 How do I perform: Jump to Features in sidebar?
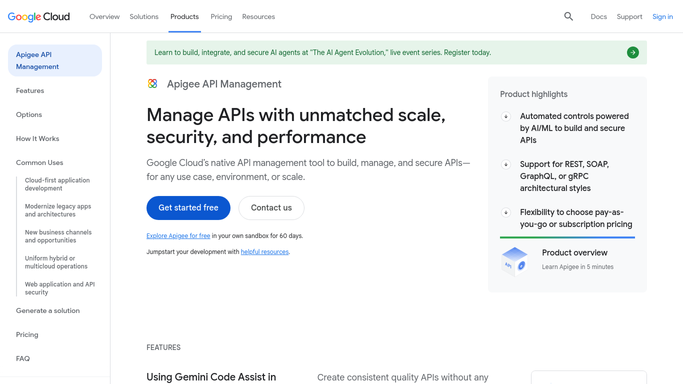click(30, 91)
